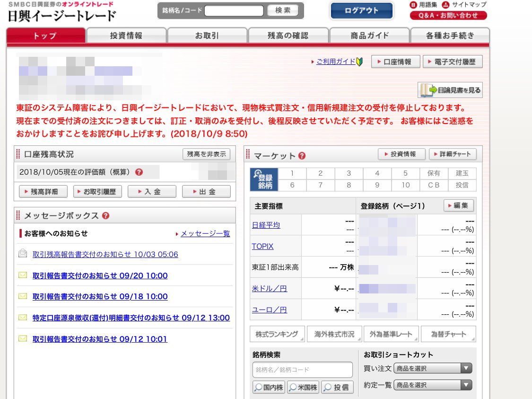Click the envelope icon for the 09/20 message
Viewport: 532px width, 399px height.
[23, 275]
